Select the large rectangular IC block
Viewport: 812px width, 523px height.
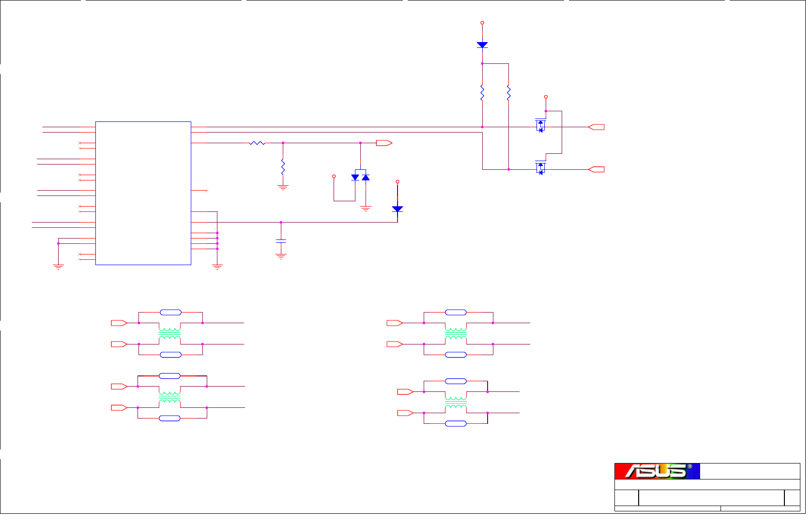point(143,193)
